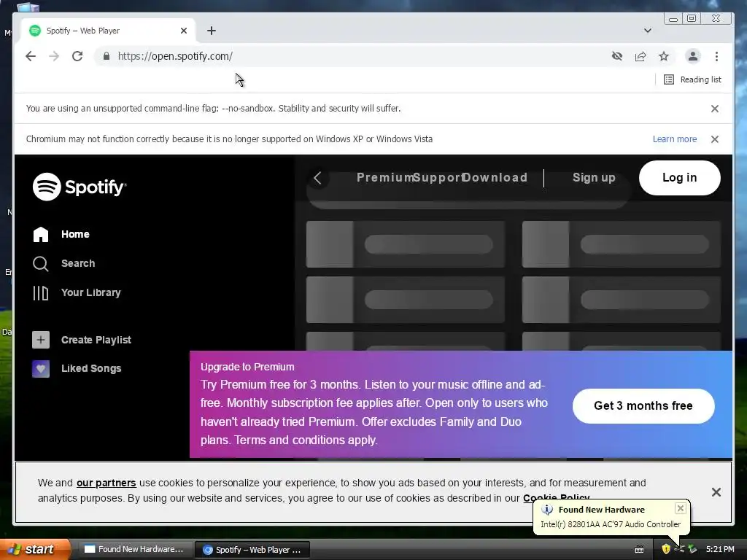Click the taskbar clock showing 5:21 PM
The height and width of the screenshot is (560, 747).
(x=720, y=550)
